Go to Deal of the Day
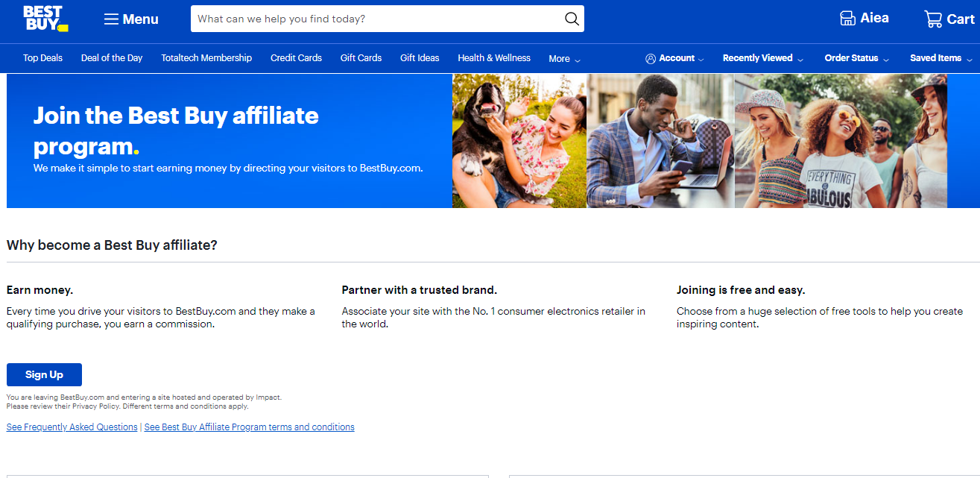This screenshot has width=980, height=478. [112, 58]
